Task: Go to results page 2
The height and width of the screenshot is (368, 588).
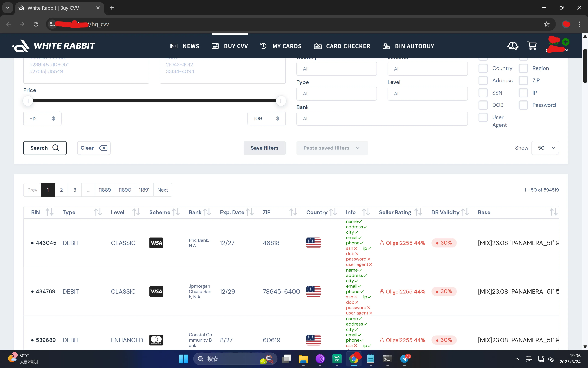Action: [61, 190]
